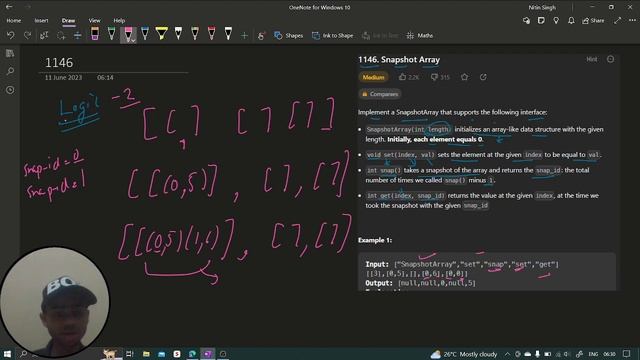Show hidden system tray icons
Viewport: 640px width, 360px height.
point(507,354)
